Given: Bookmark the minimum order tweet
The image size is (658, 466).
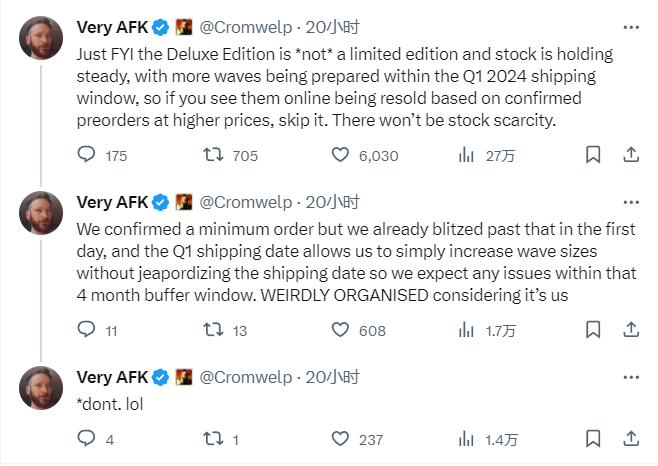Looking at the screenshot, I should tap(593, 330).
